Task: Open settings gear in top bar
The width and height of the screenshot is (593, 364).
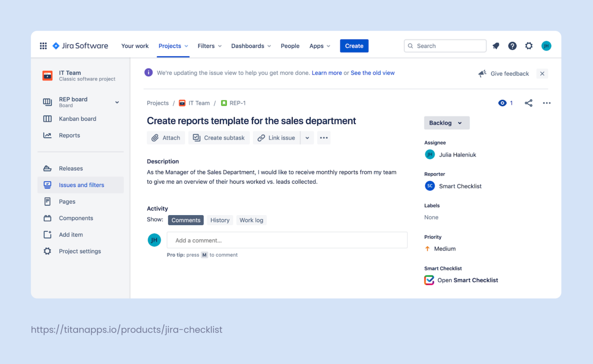Action: pyautogui.click(x=529, y=46)
